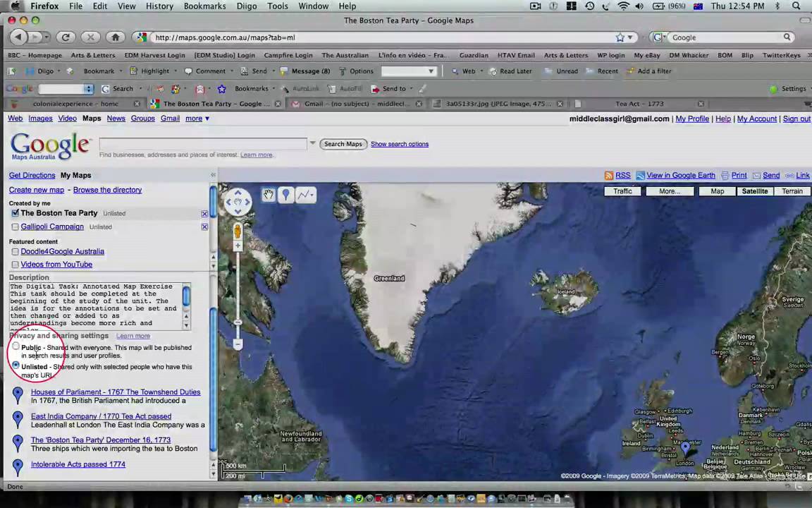Screen dimensions: 812x508
Task: Bookmark page with the star icon
Action: tap(620, 37)
